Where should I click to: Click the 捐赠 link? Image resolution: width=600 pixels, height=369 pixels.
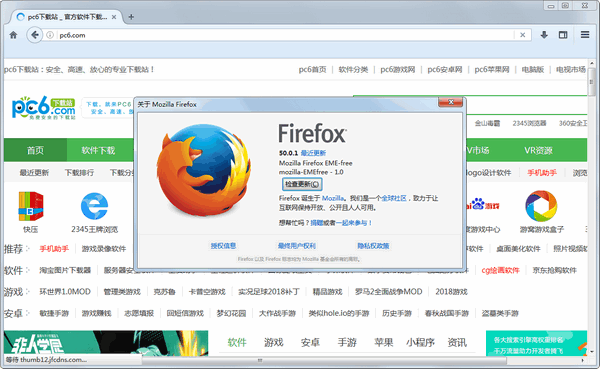point(316,223)
